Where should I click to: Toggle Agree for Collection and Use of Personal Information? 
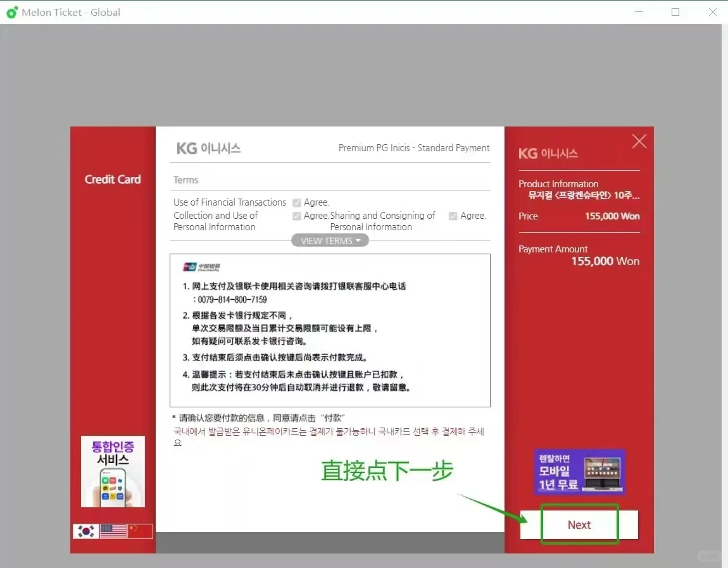(x=296, y=216)
